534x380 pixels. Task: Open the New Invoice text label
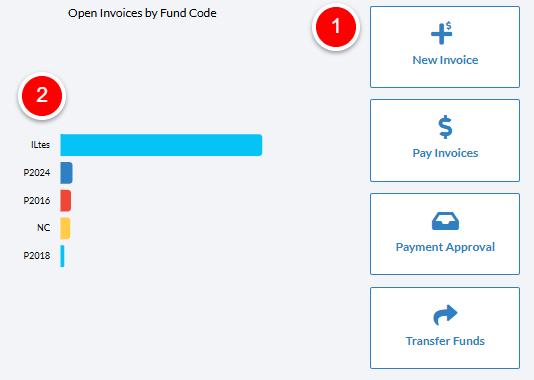click(x=445, y=60)
